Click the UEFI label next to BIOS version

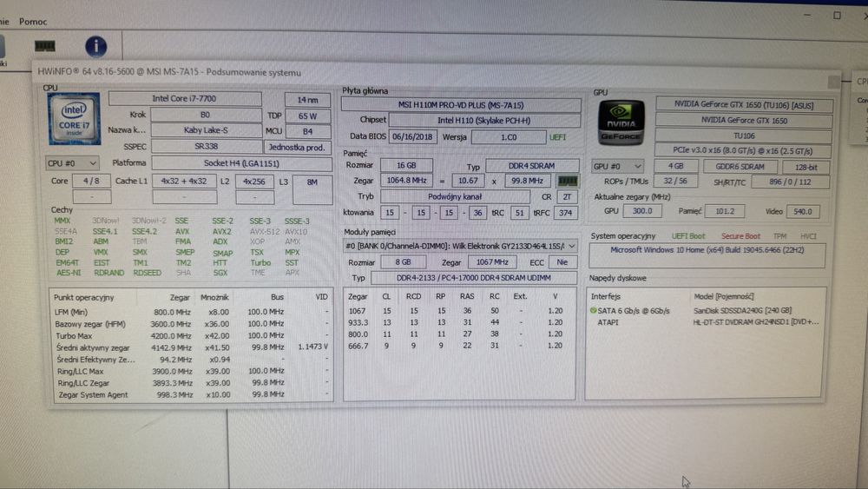557,137
